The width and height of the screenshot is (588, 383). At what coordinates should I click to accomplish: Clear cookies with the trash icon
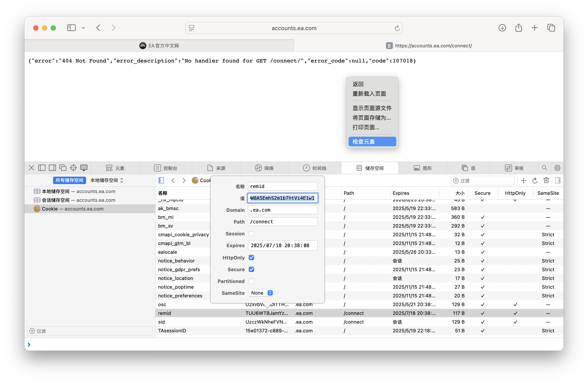tap(546, 181)
